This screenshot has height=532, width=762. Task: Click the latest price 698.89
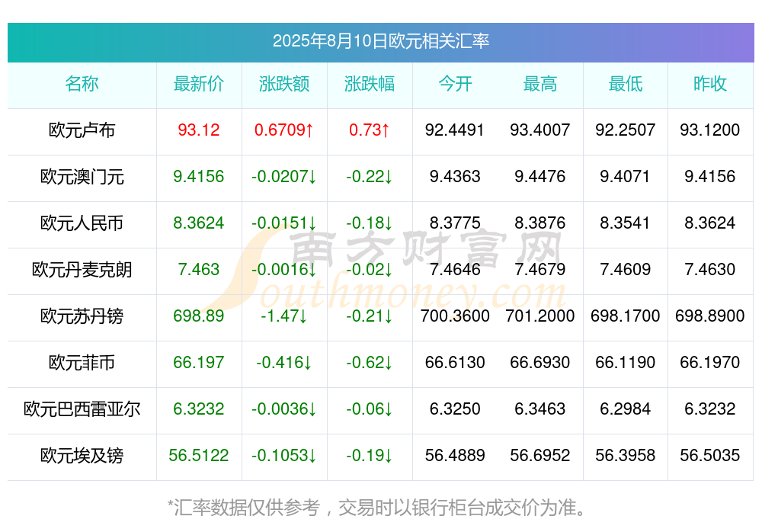pos(199,316)
